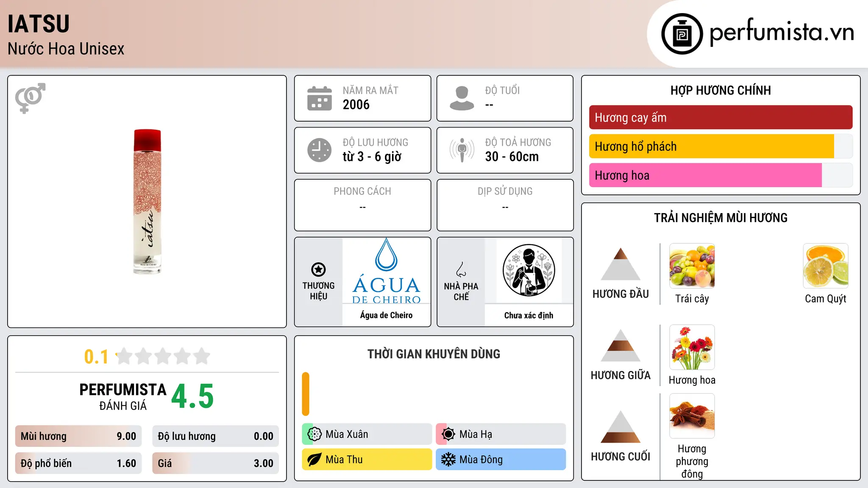The height and width of the screenshot is (488, 868).
Task: Click the release year 2006 value
Action: (x=356, y=105)
